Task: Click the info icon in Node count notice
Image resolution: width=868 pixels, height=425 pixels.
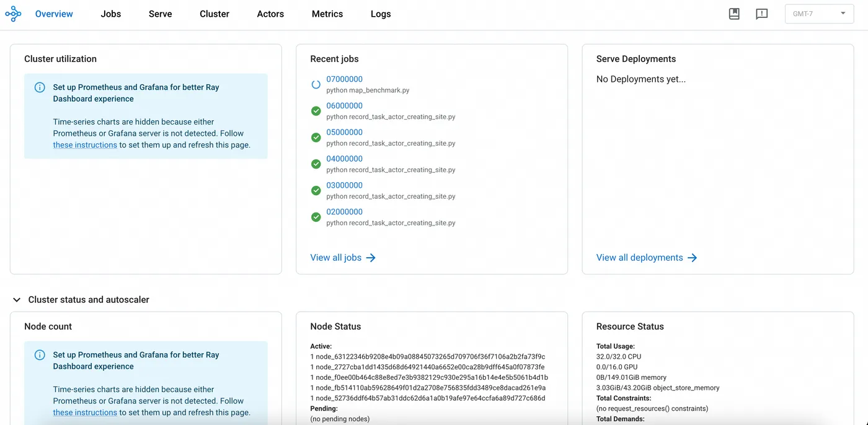Action: [x=40, y=355]
